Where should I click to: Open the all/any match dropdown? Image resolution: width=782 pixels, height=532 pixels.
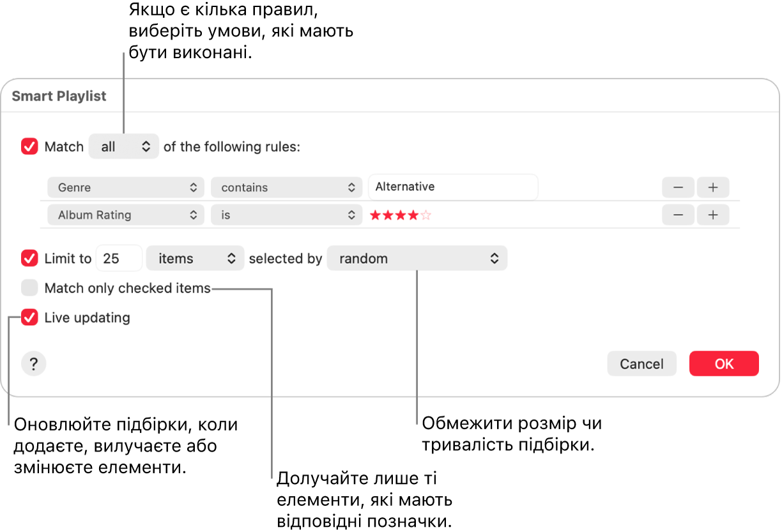124,147
